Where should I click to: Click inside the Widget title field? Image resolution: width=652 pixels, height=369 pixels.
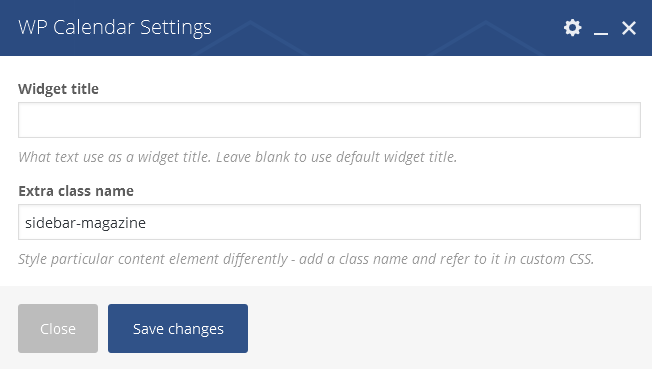(329, 120)
